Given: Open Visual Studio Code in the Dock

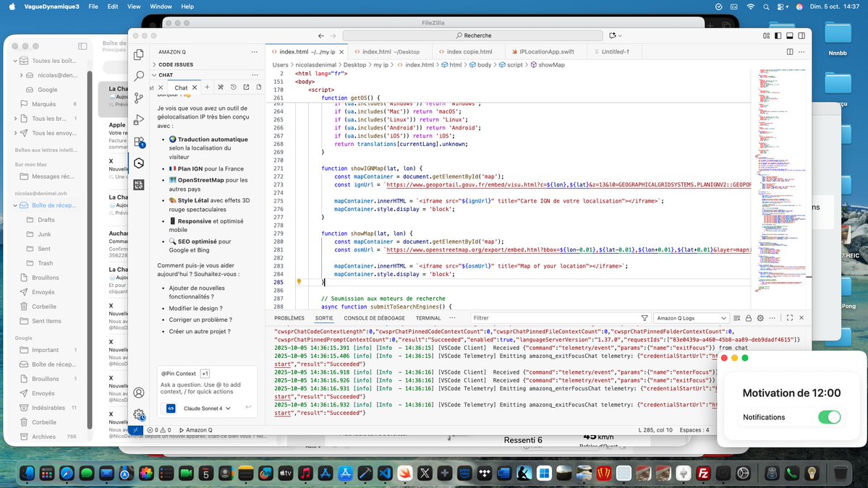Looking at the screenshot, I should (x=384, y=473).
